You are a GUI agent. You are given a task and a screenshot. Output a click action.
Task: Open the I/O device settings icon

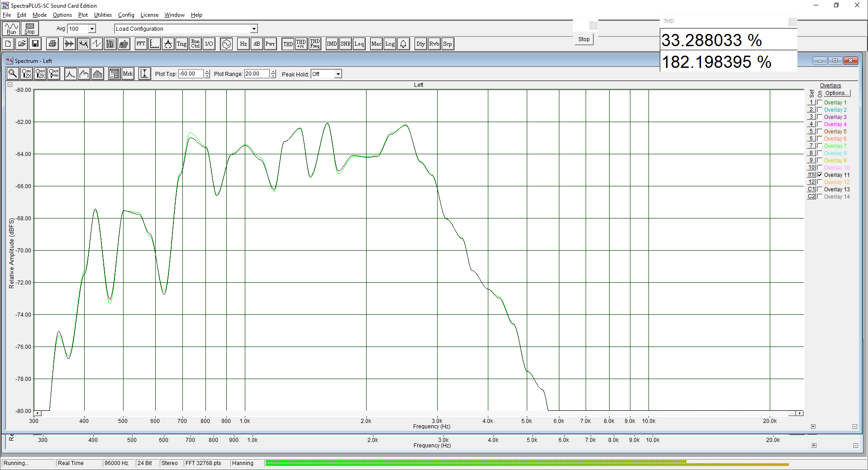[x=209, y=44]
